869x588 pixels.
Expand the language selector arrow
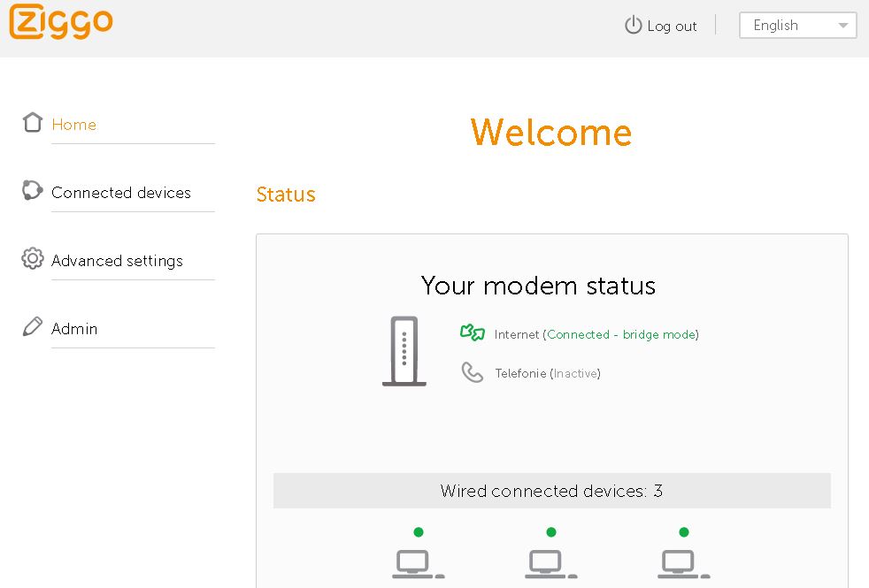(843, 26)
